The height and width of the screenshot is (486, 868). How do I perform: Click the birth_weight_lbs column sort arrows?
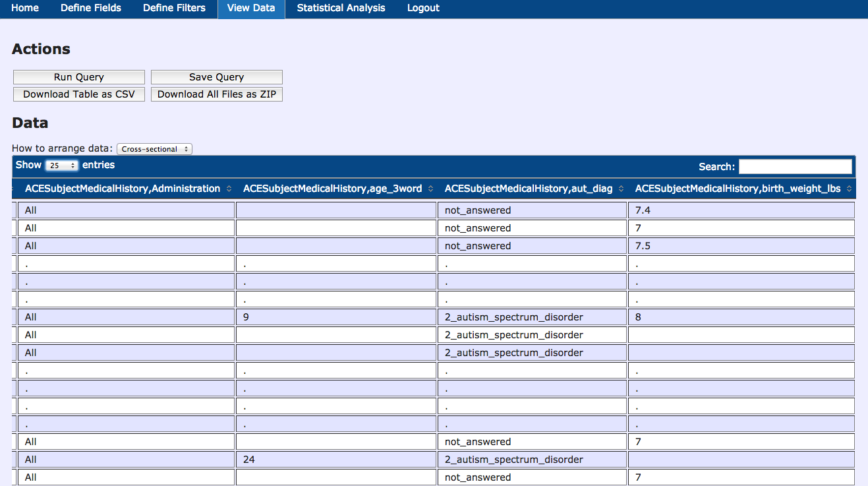click(x=849, y=189)
